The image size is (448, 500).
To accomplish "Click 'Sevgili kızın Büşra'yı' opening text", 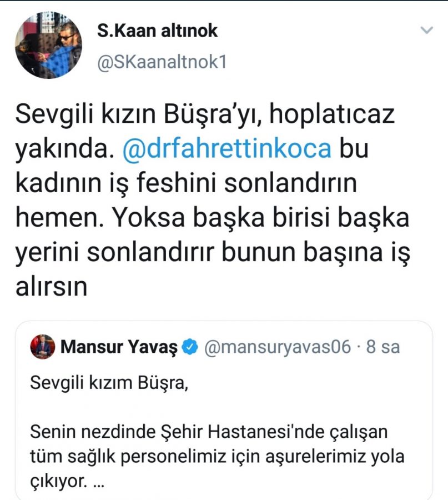I will coord(139,114).
